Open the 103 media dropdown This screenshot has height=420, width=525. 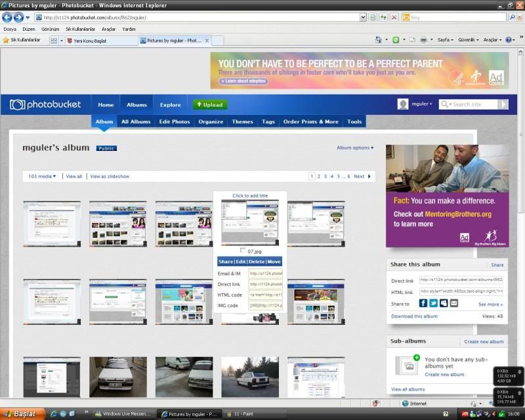click(42, 176)
